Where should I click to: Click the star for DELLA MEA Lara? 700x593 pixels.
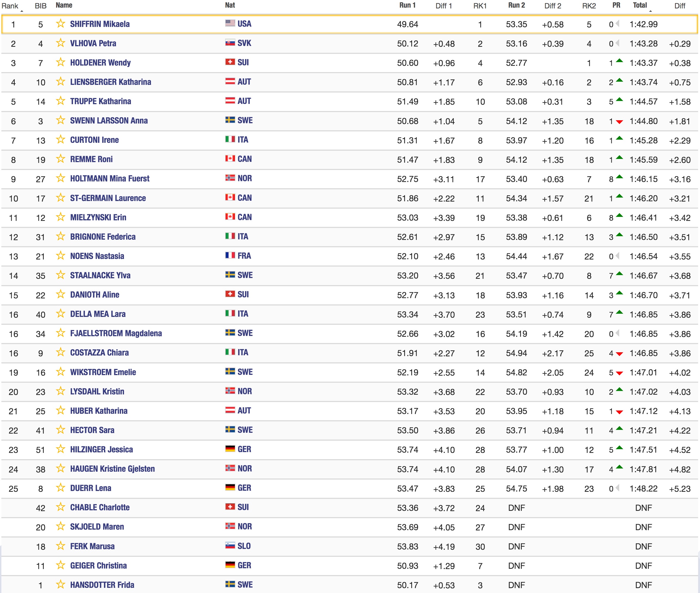click(60, 314)
